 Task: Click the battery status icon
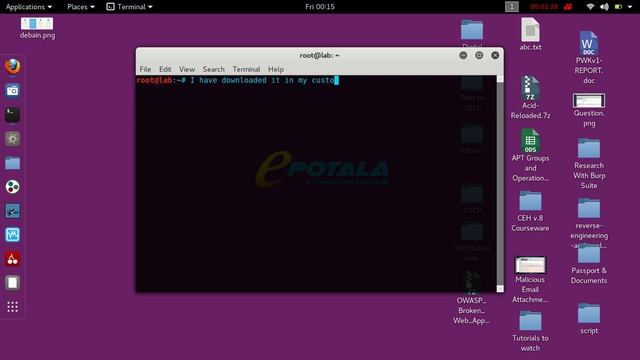(x=618, y=7)
